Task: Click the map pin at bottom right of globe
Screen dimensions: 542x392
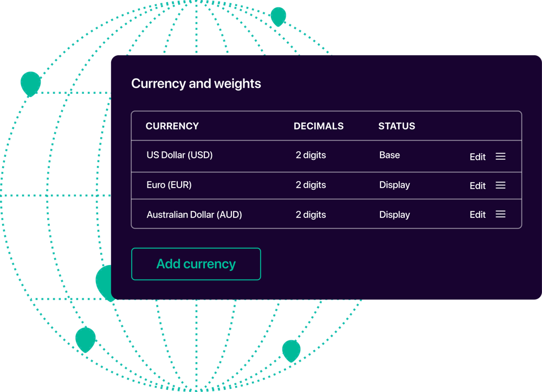Action: coord(292,351)
